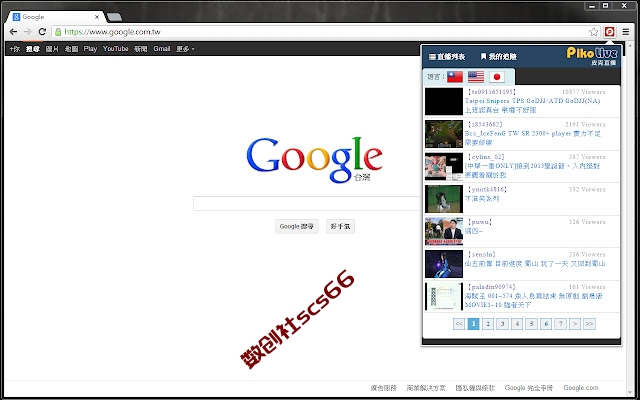Open the Chrome hamburger menu
Image resolution: width=640 pixels, height=400 pixels.
click(625, 31)
